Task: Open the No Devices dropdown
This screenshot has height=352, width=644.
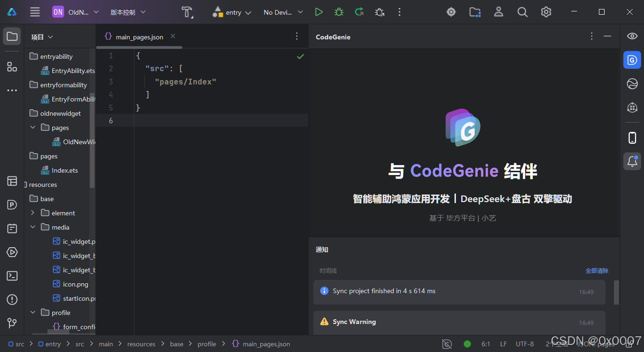Action: [283, 12]
